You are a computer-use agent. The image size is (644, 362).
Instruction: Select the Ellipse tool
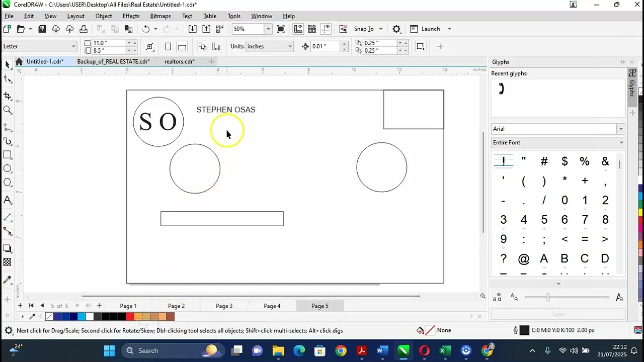(8, 169)
